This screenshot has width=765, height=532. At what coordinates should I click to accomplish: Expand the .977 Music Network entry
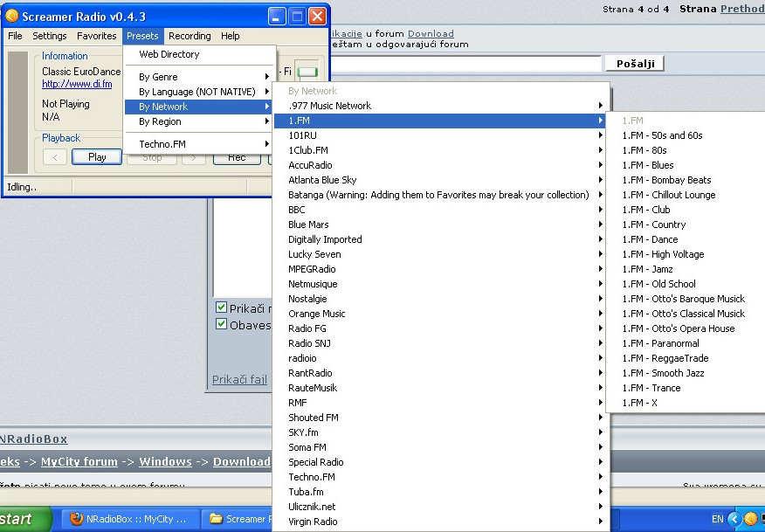(x=439, y=106)
